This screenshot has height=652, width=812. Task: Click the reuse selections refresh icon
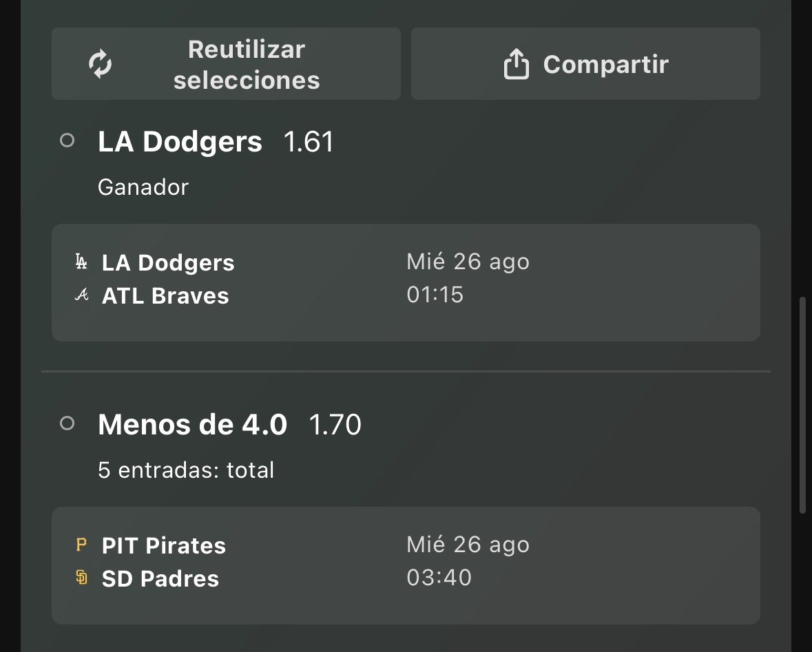tap(100, 64)
